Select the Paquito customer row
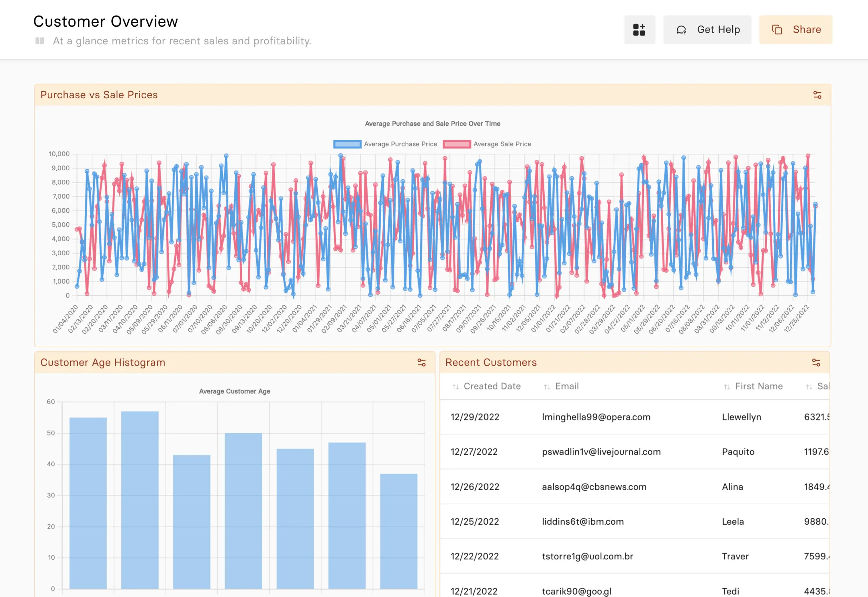The width and height of the screenshot is (868, 597). pos(738,452)
